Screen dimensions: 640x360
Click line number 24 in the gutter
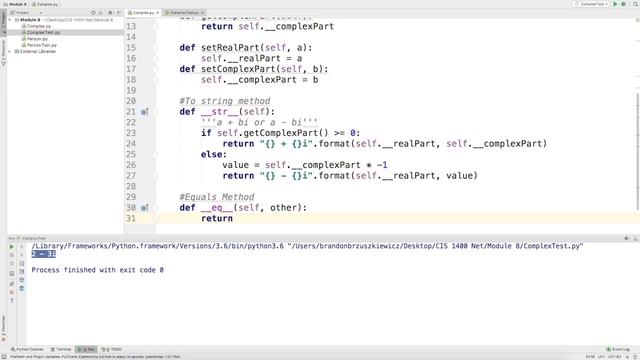(131, 144)
